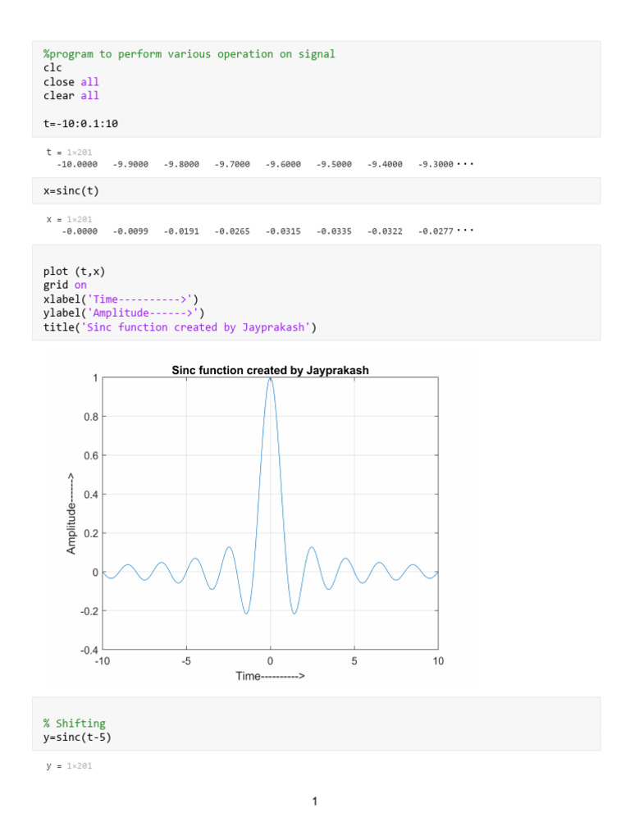Click the main peak of the sinc curve
This screenshot has width=630, height=840.
coord(270,379)
